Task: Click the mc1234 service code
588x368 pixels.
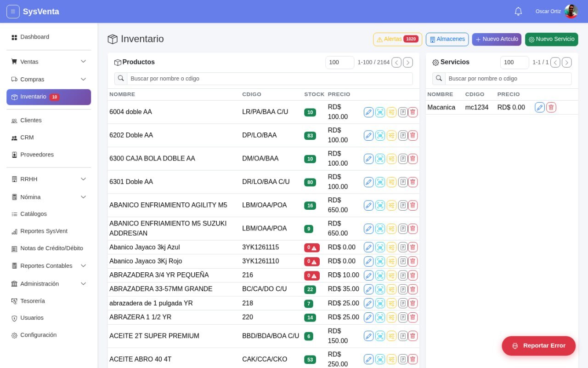Action: [x=477, y=107]
